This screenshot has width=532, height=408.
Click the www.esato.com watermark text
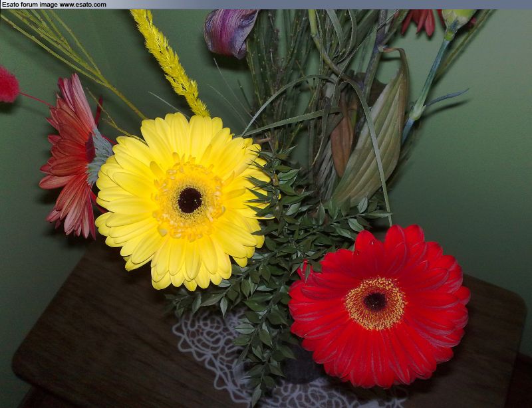(82, 5)
